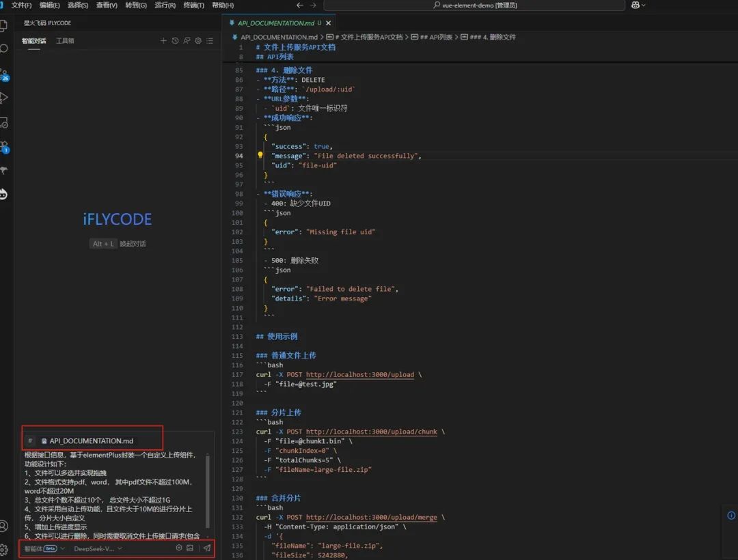
Task: Open the DeepSeek-V model selector dropdown
Action: pos(96,548)
